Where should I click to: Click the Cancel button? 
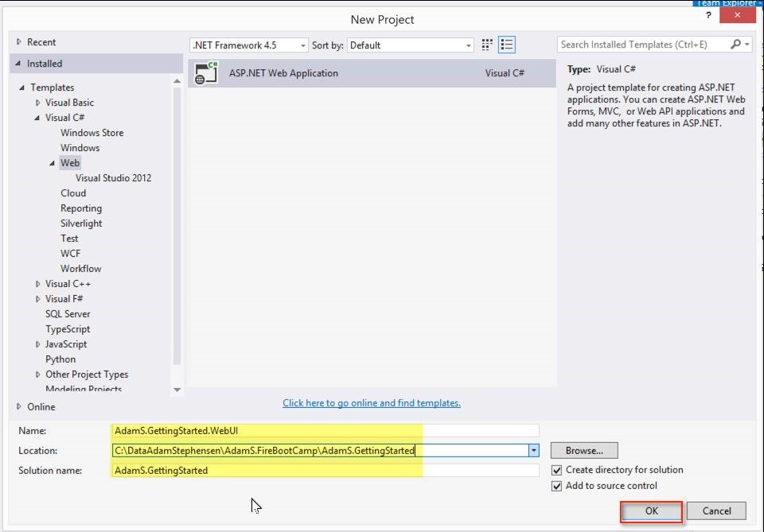click(x=716, y=511)
